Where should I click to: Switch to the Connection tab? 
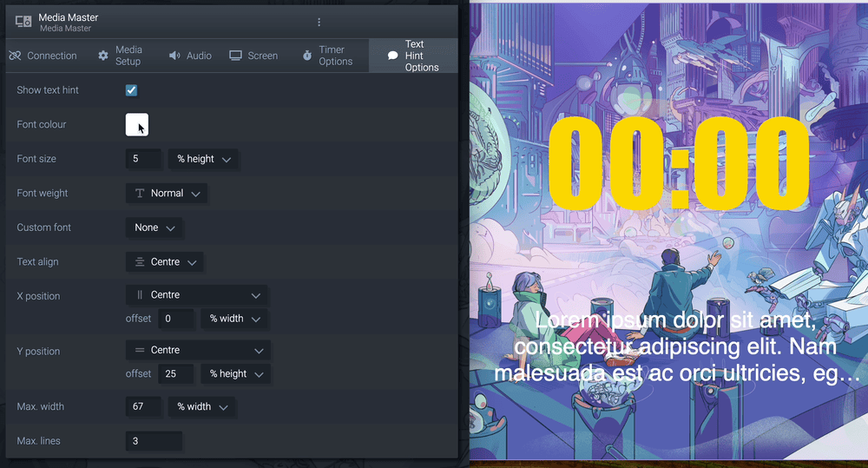43,56
